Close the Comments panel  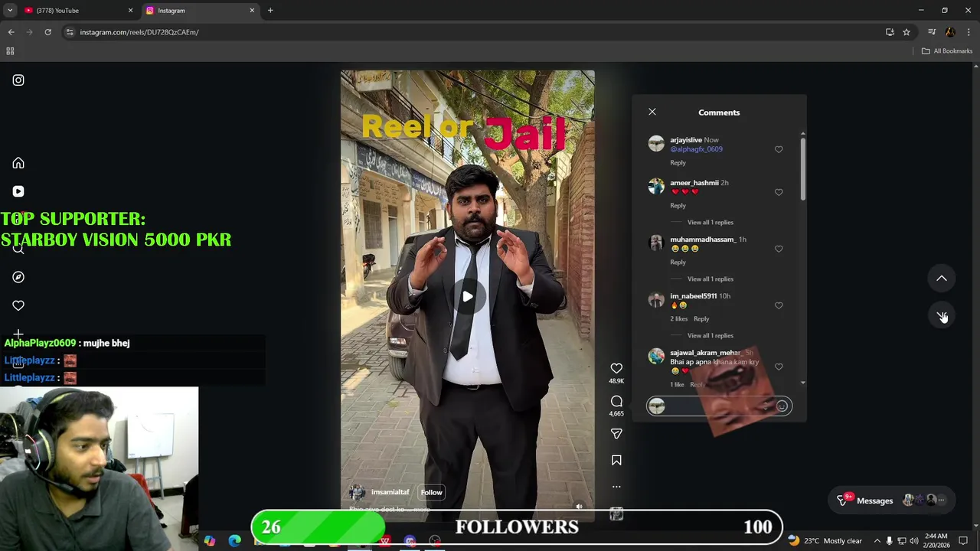click(652, 112)
